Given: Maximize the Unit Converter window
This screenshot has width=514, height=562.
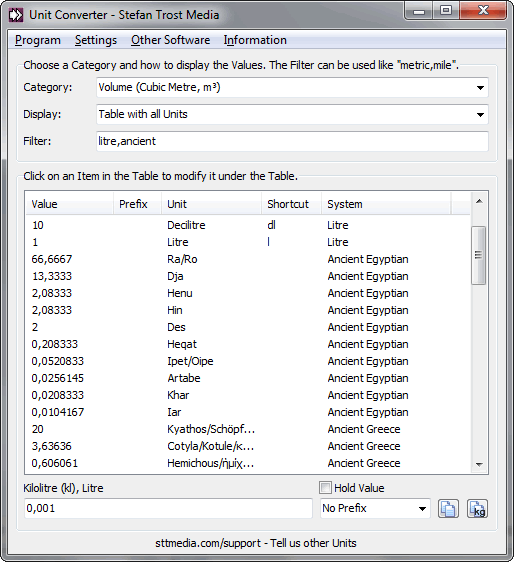Looking at the screenshot, I should 446,11.
